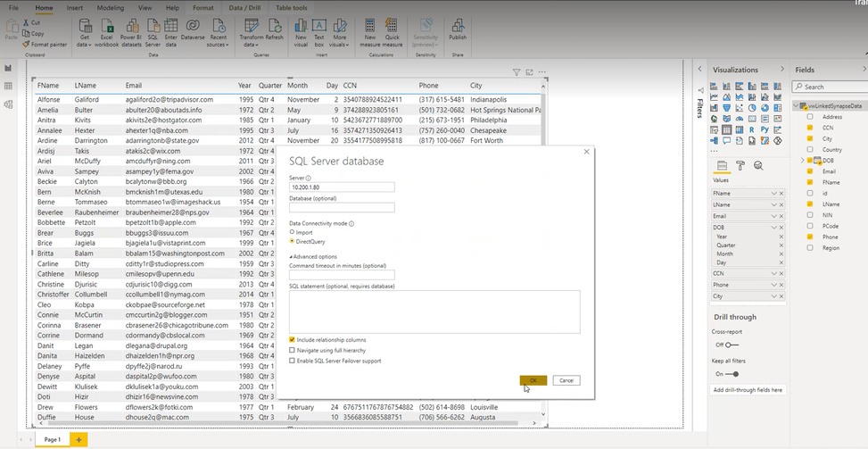Insert a New visual

pos(302,33)
